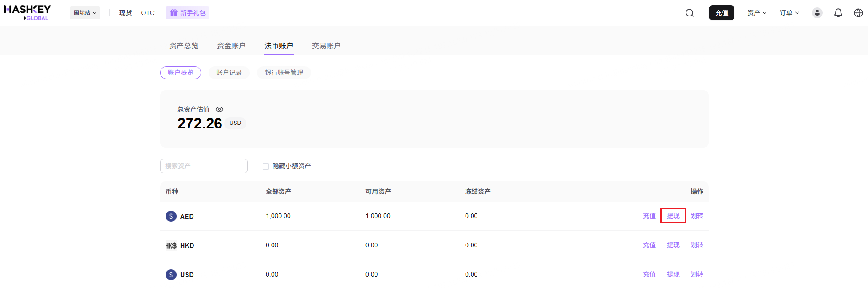Open the 新手礼包 gift pack button
The image size is (868, 288).
(188, 13)
